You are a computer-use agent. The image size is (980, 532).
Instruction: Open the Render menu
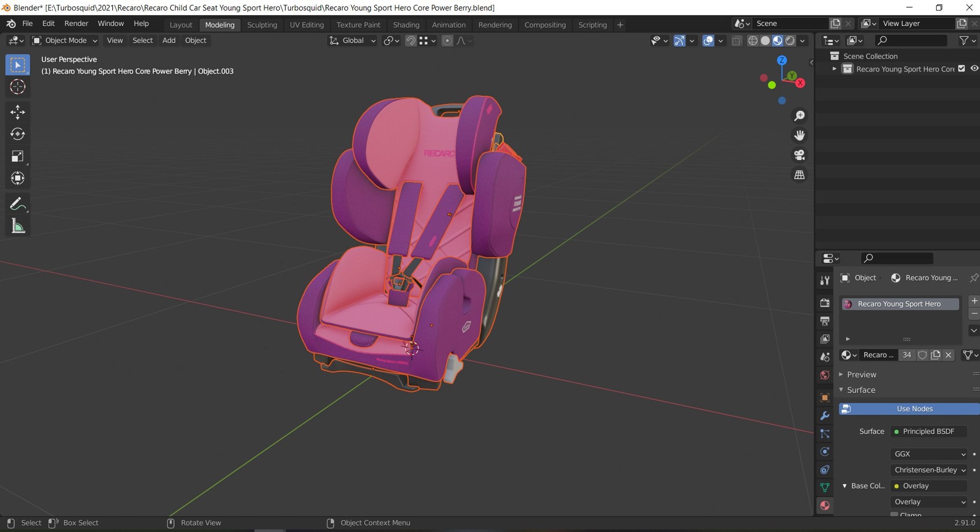coord(76,23)
